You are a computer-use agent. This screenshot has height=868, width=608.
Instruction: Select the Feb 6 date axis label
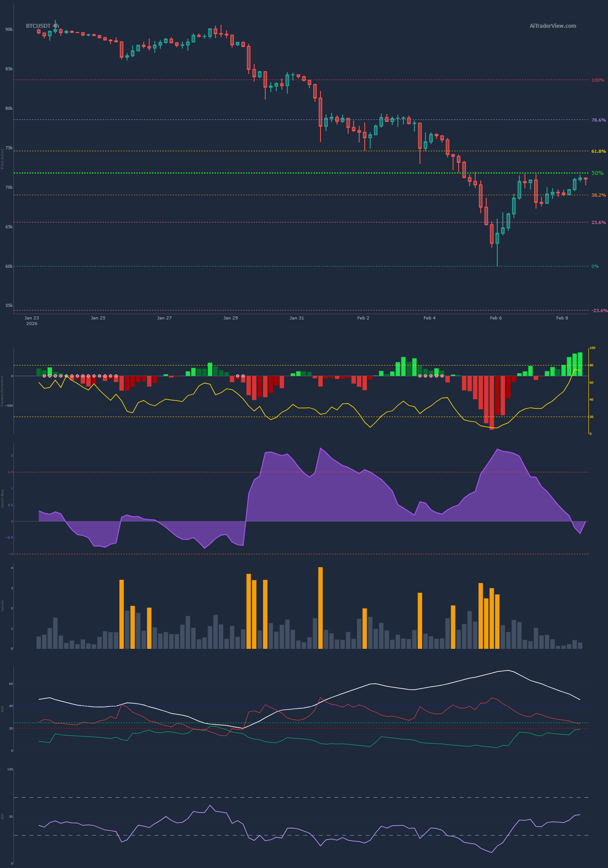point(496,318)
